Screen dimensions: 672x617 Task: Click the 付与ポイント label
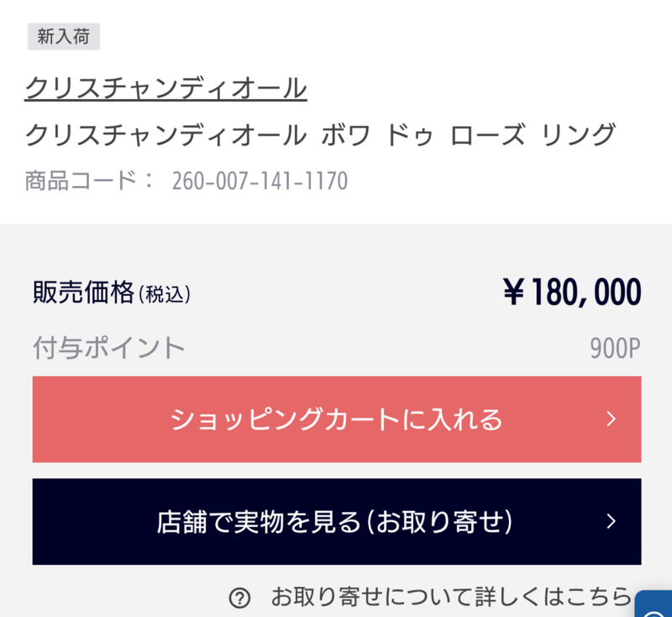(x=108, y=347)
